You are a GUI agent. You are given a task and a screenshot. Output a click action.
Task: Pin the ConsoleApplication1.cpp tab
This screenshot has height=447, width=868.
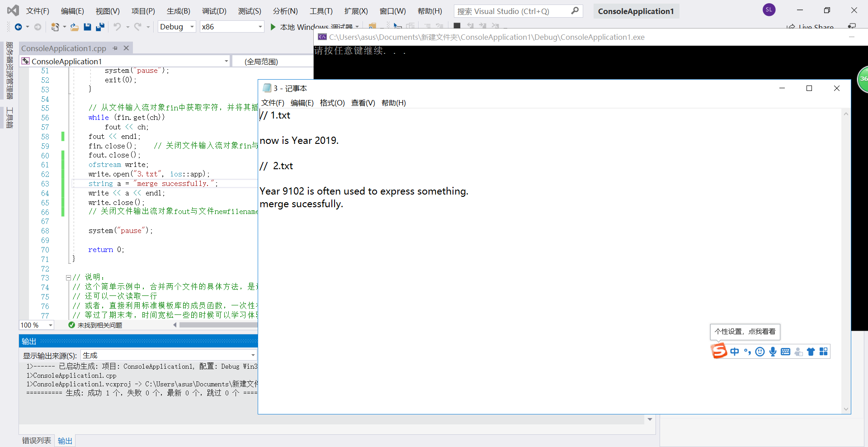coord(115,48)
